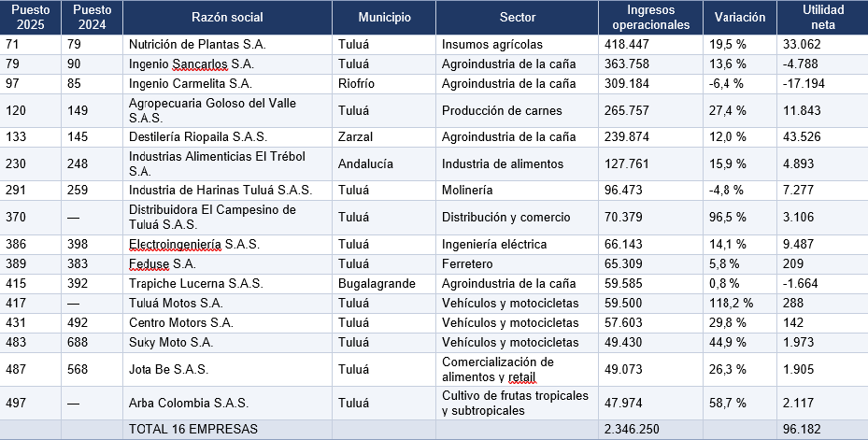Click the underlined word 'retail'
The image size is (868, 440).
coord(521,378)
